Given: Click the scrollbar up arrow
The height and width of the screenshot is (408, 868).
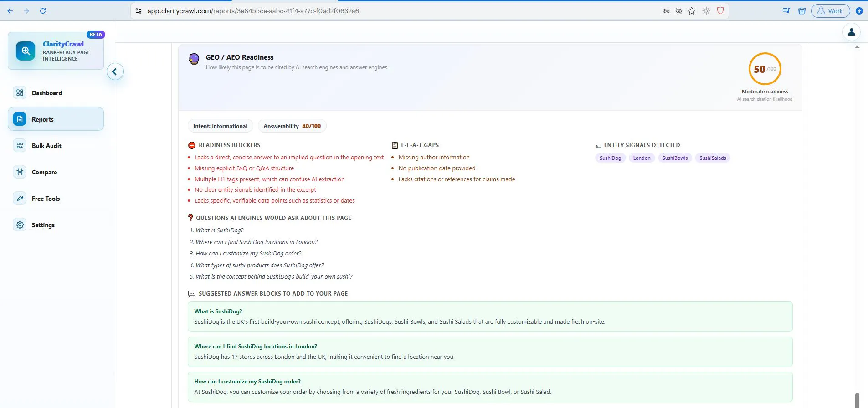Looking at the screenshot, I should [x=857, y=47].
